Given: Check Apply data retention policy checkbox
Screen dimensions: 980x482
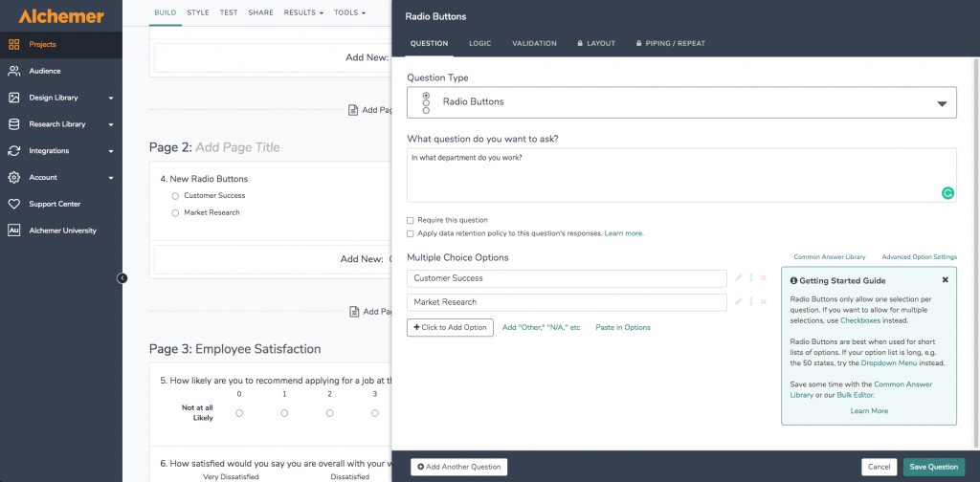Looking at the screenshot, I should tap(410, 233).
